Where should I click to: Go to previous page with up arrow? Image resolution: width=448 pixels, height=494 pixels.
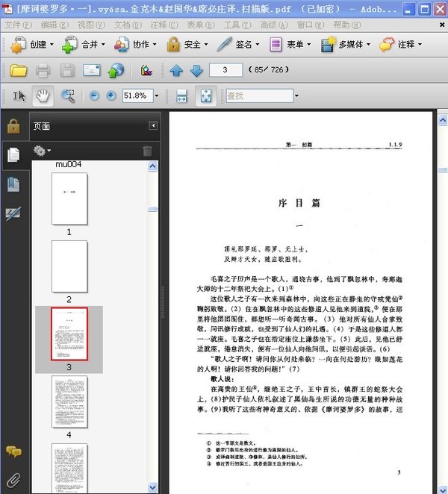pos(176,70)
